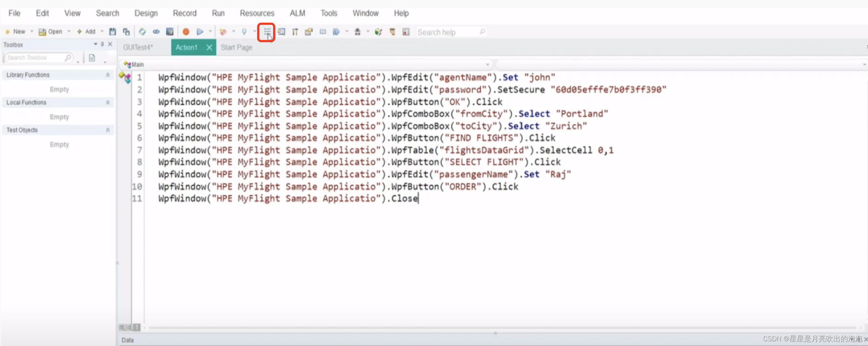868x346 pixels.
Task: Click the New test button in toolbar
Action: point(15,32)
